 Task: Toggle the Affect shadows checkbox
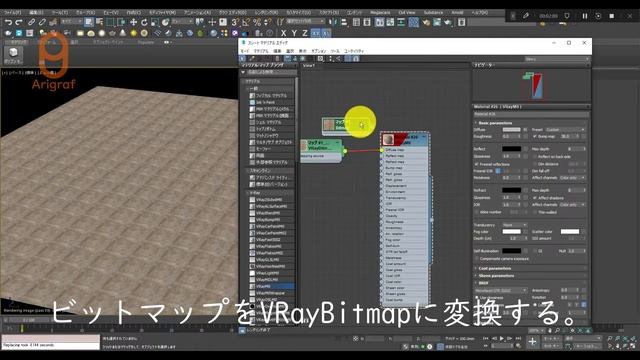(535, 198)
